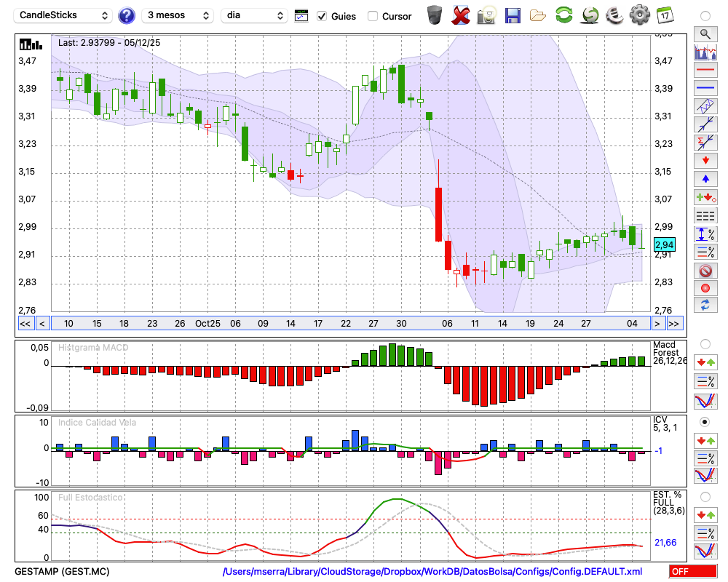This screenshot has height=582, width=728.
Task: Toggle the red OFF button
Action: point(693,571)
